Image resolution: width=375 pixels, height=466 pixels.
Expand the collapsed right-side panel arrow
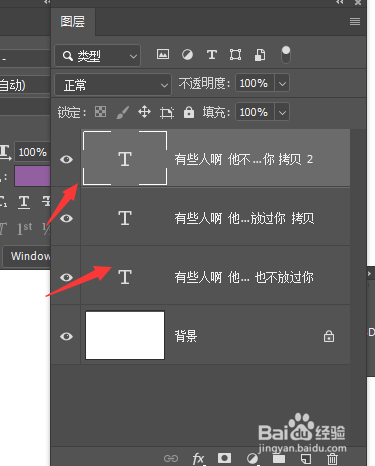(x=369, y=274)
